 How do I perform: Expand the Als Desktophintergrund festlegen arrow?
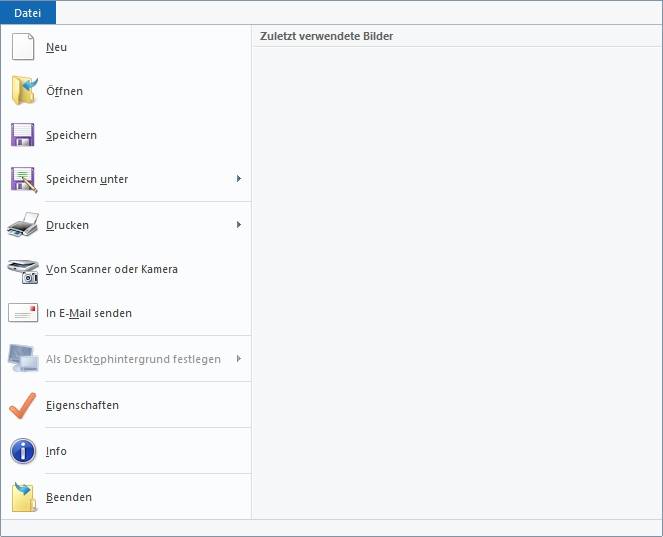point(239,359)
